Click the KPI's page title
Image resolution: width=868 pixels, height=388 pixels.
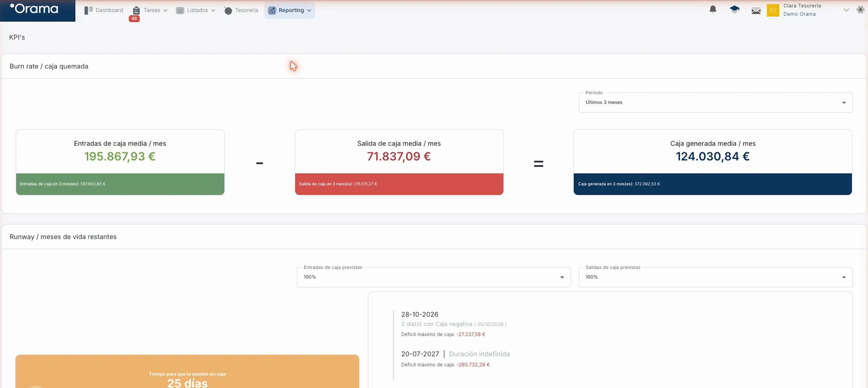tap(17, 37)
